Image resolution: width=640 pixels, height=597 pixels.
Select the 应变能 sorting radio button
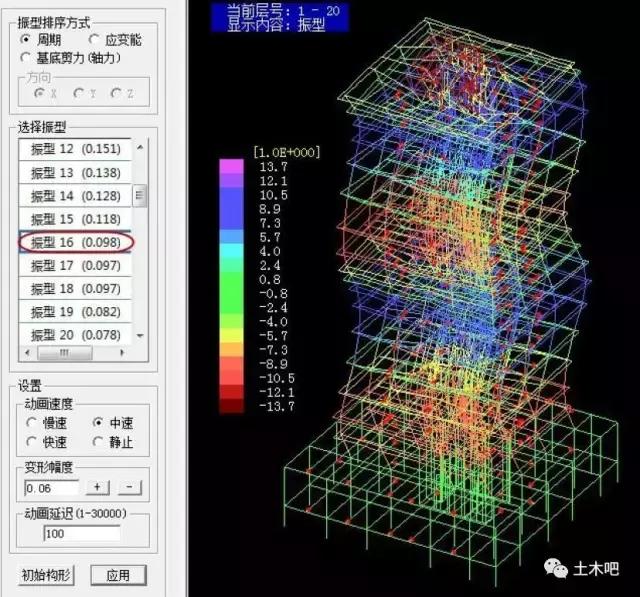tap(94, 39)
